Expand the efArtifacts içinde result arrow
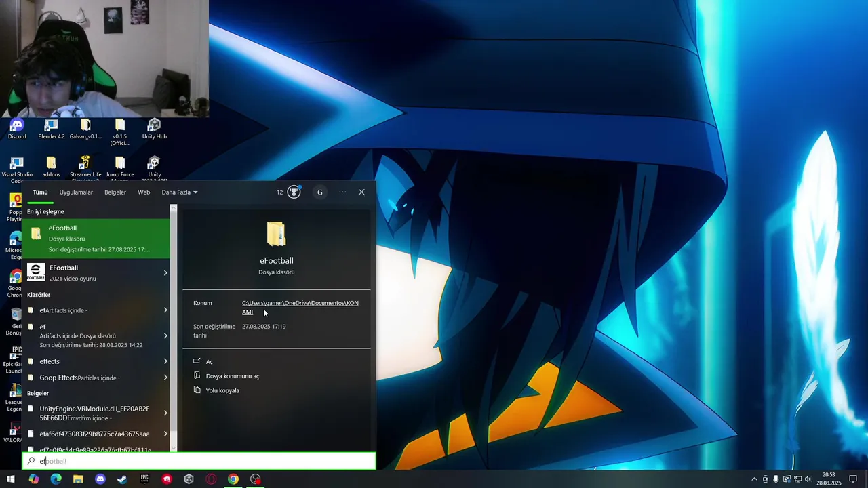This screenshot has width=868, height=488. coord(165,310)
